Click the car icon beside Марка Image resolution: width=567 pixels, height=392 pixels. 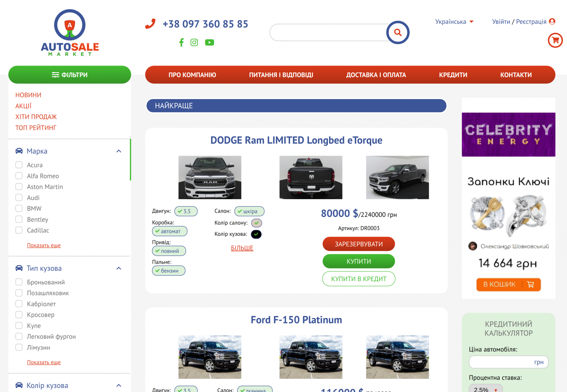click(x=19, y=151)
